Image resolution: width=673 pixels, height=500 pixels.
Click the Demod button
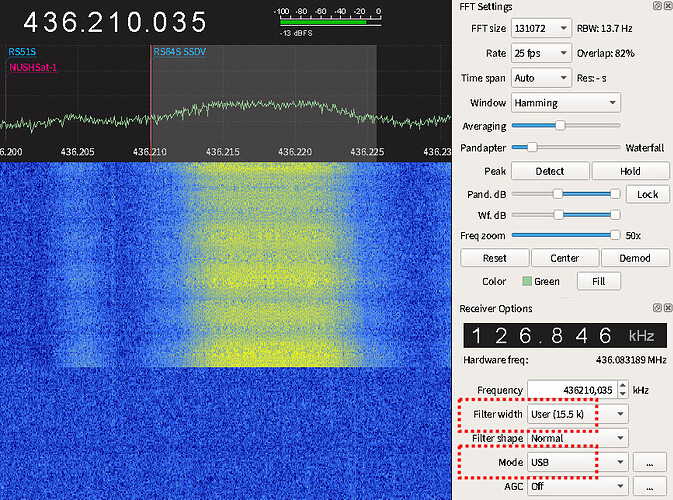pos(635,258)
